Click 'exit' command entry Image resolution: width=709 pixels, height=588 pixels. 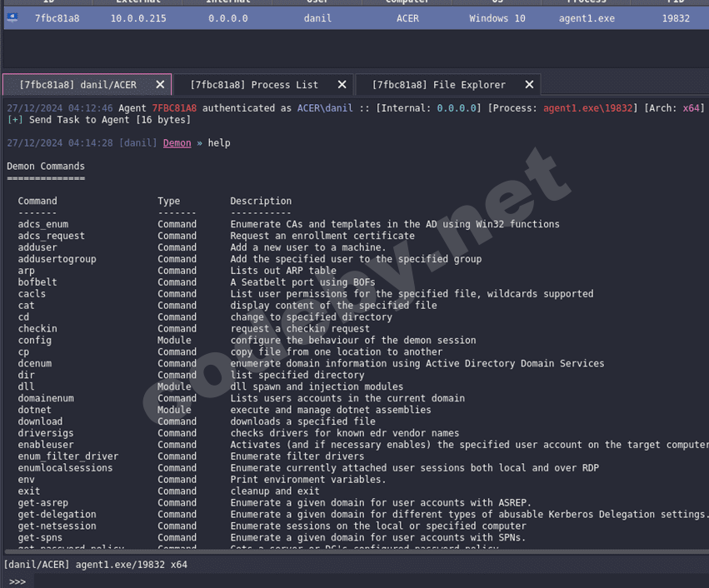pyautogui.click(x=29, y=491)
